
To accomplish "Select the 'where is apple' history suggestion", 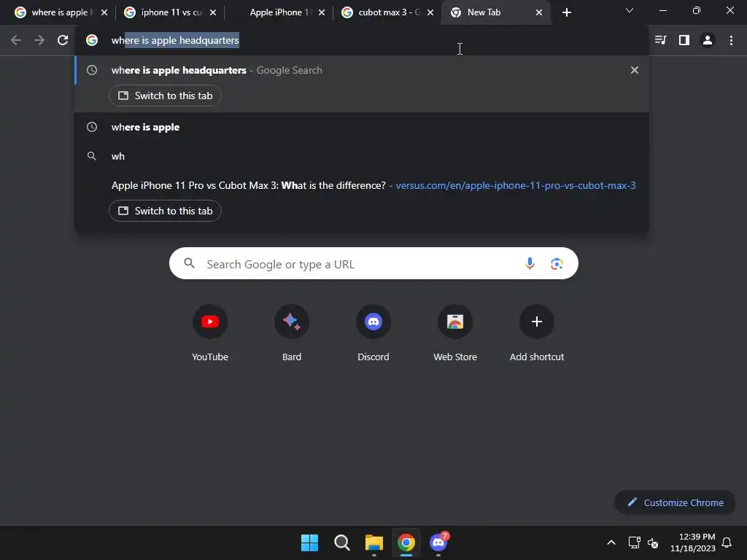I will [362, 127].
